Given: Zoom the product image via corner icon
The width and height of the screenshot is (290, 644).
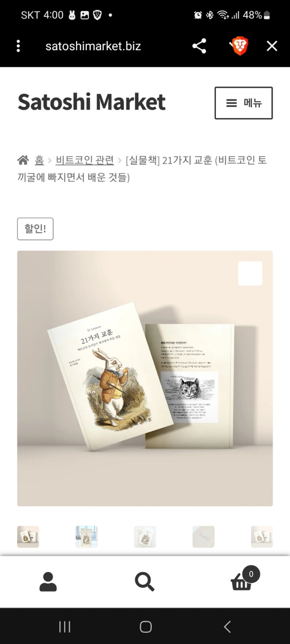Looking at the screenshot, I should click(250, 273).
